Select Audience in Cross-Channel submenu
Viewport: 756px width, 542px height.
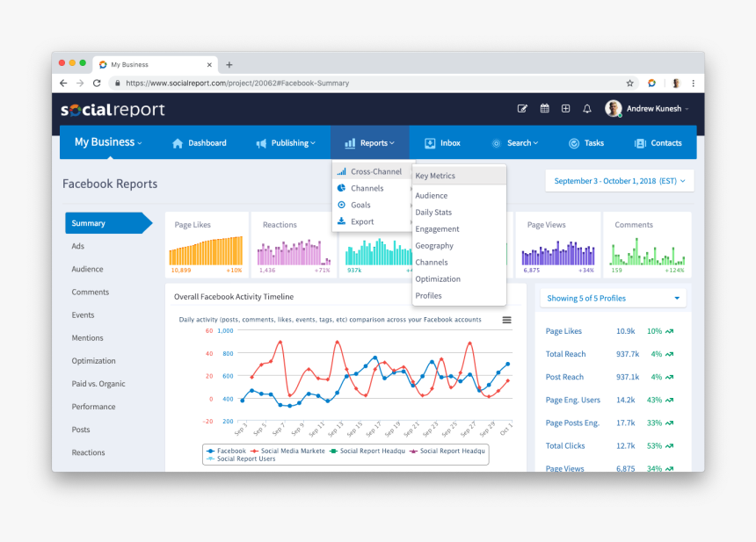tap(431, 196)
